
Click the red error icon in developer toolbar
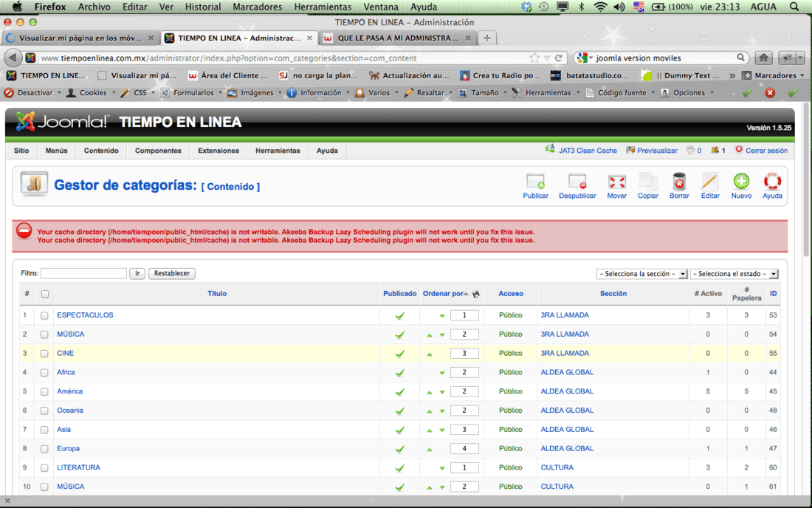[770, 93]
